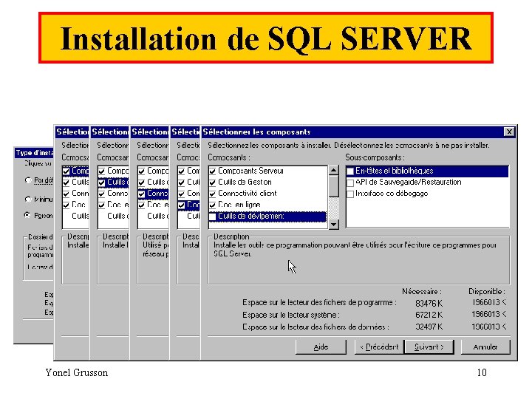Check the En-têtes et bibliothèques sub-component
532x399 pixels.
click(x=350, y=171)
